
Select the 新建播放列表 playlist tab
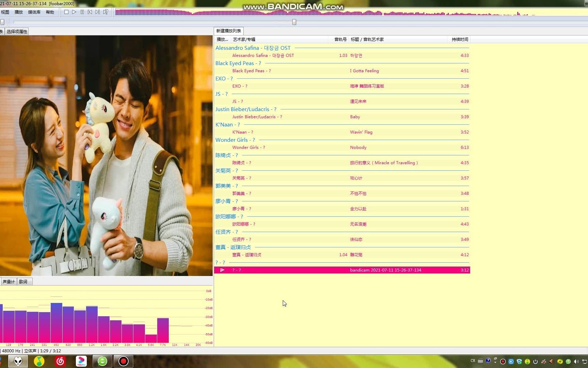[229, 31]
